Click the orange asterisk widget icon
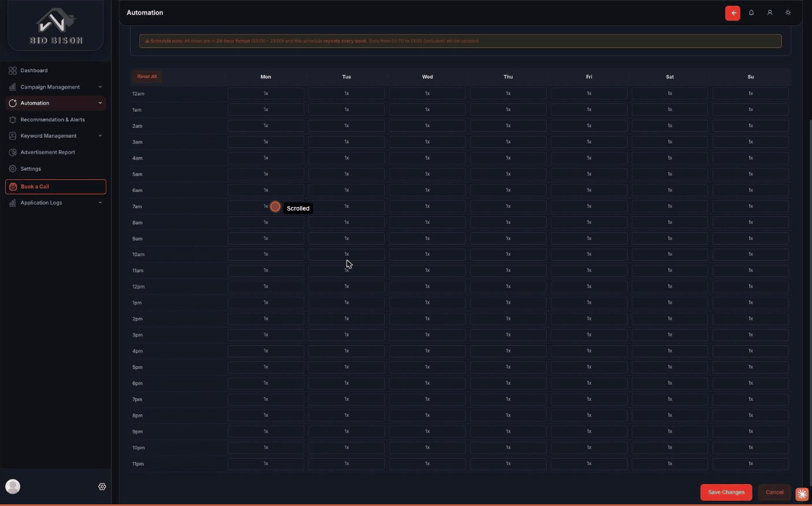This screenshot has height=506, width=812. pyautogui.click(x=802, y=494)
